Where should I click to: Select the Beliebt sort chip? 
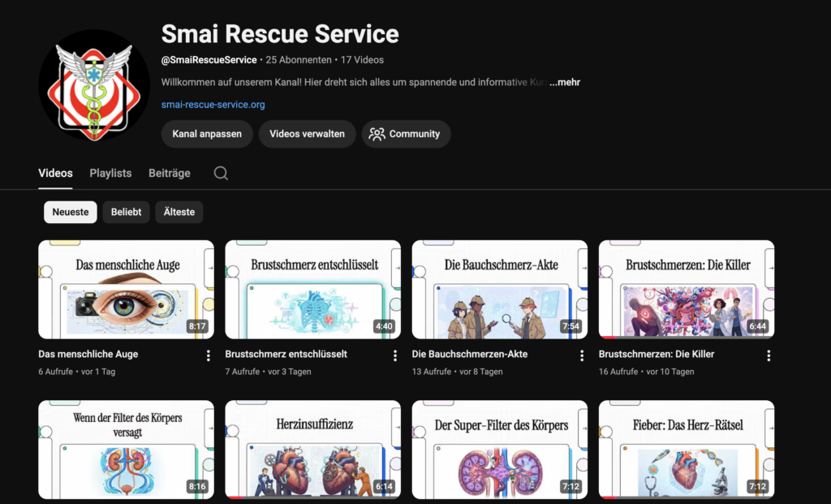(126, 212)
